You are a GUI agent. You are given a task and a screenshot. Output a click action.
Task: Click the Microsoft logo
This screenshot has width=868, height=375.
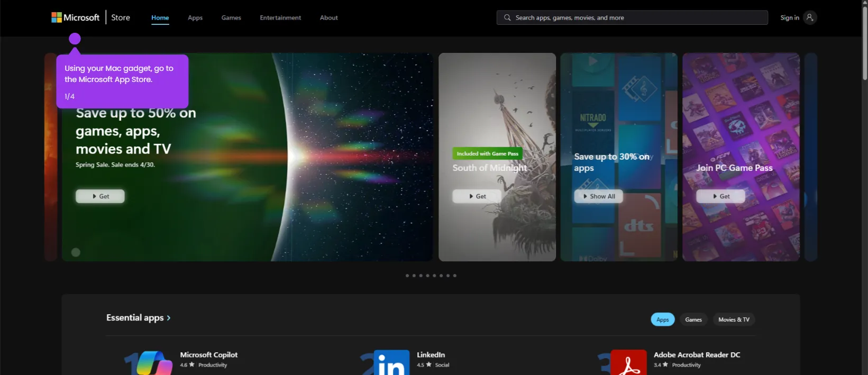click(75, 17)
